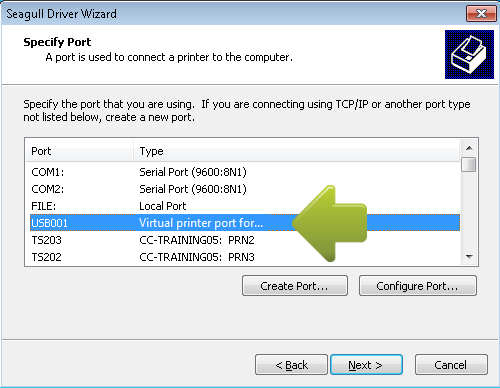
Task: Sort list by Port column header
Action: pyautogui.click(x=79, y=151)
